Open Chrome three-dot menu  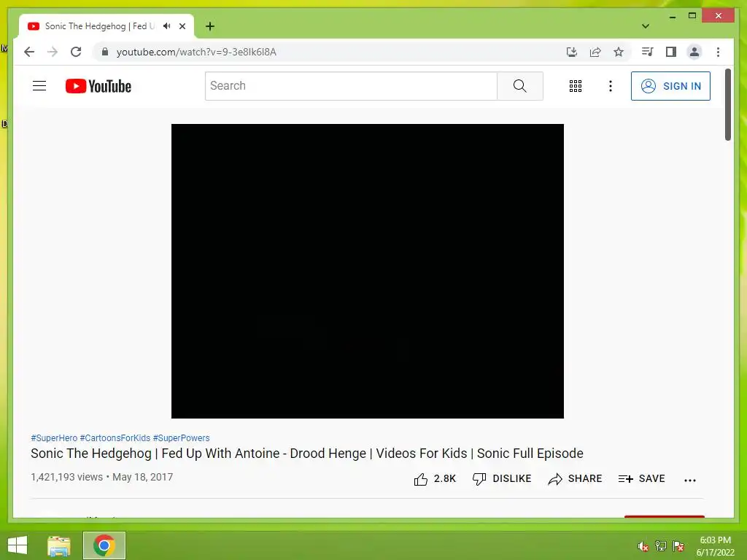[718, 52]
